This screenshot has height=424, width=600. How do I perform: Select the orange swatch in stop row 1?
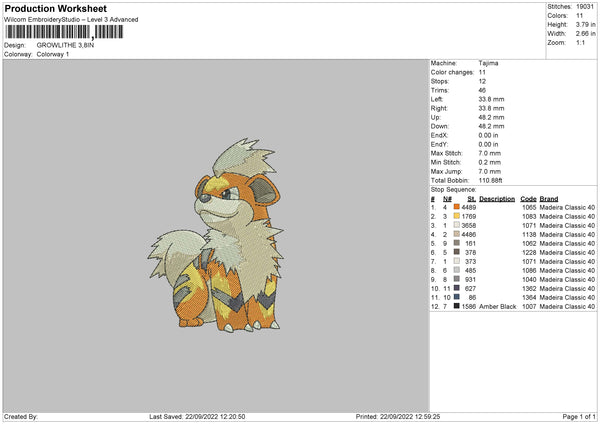[457, 207]
